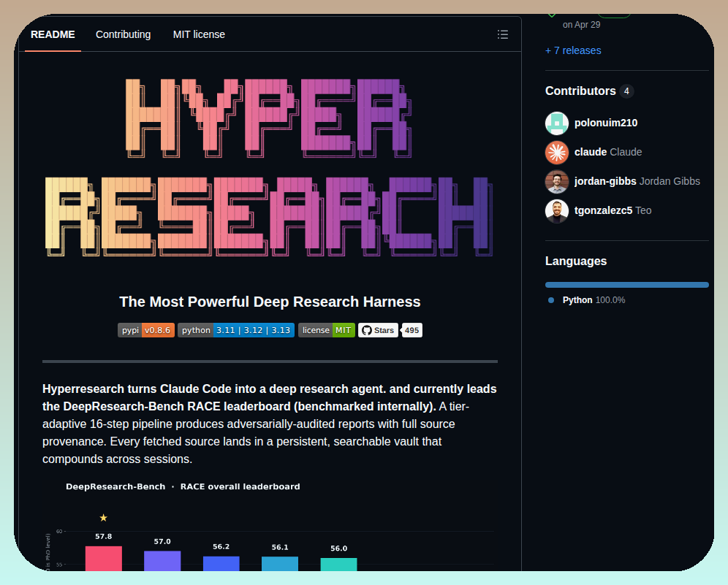Open polonuim210 contributor profile link
Image resolution: width=728 pixels, height=585 pixels.
(606, 123)
